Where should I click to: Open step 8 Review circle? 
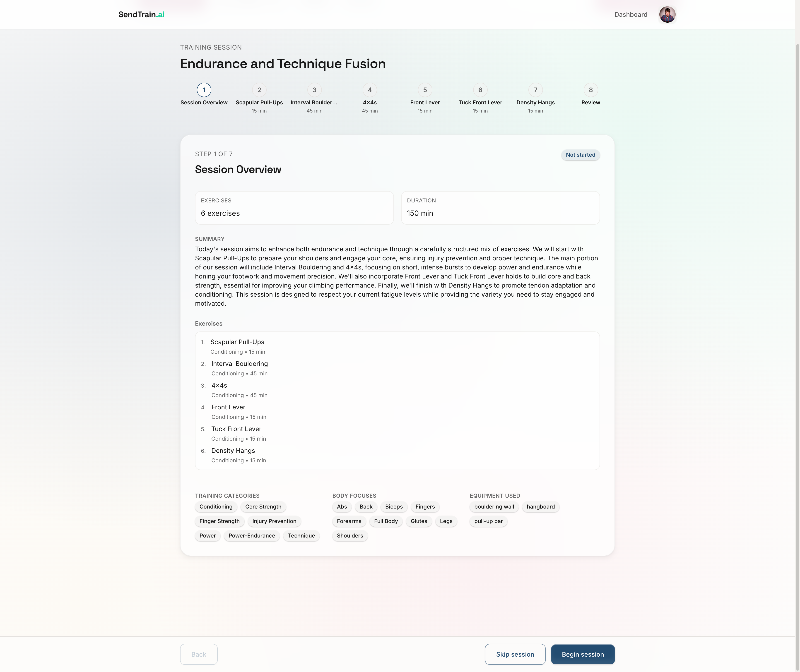pos(590,90)
